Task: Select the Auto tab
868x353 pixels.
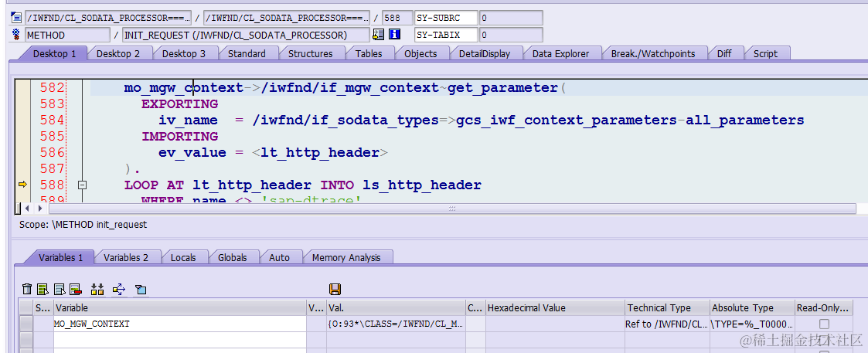Action: [x=279, y=257]
